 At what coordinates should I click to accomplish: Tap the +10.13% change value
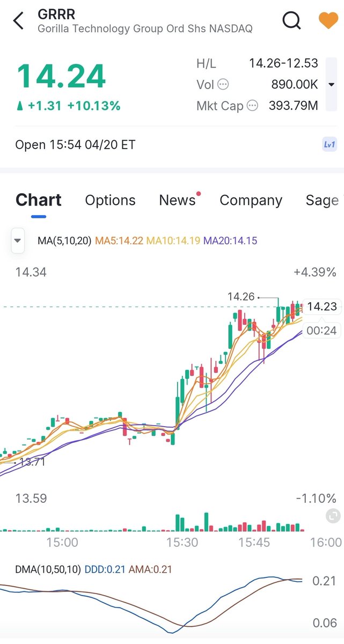tap(94, 106)
